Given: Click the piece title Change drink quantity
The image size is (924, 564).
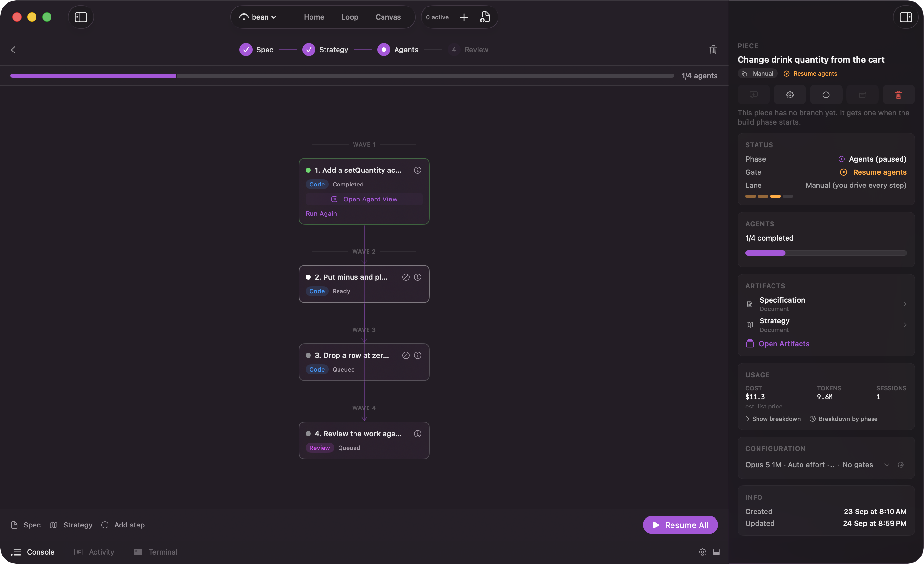Looking at the screenshot, I should coord(811,59).
